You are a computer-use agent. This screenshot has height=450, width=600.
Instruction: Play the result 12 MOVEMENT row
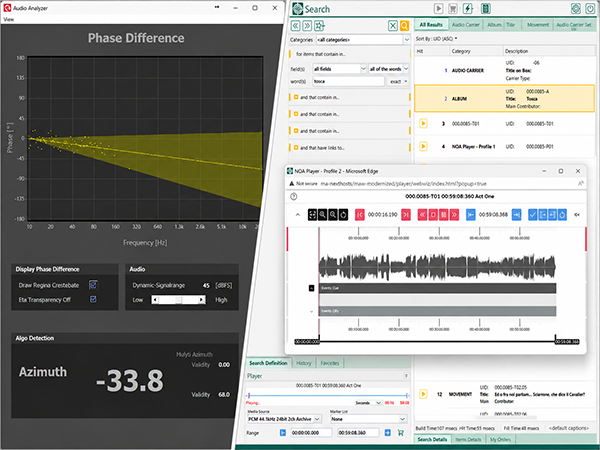[x=423, y=394]
